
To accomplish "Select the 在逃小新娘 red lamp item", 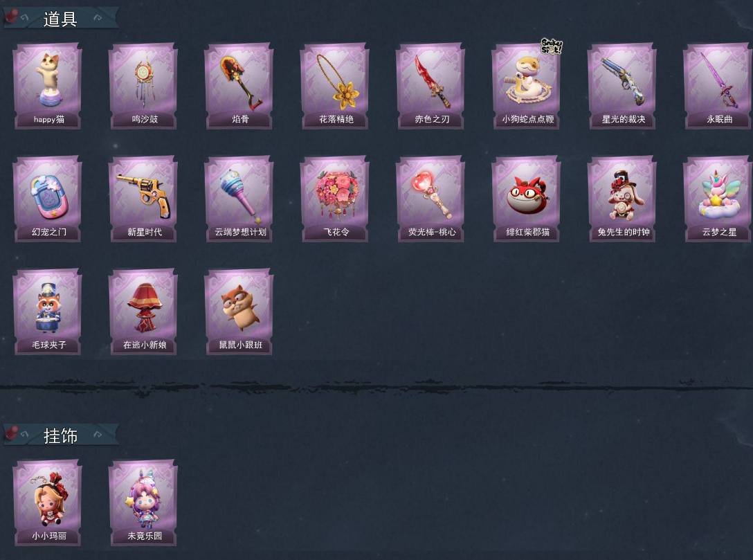I will coord(143,311).
